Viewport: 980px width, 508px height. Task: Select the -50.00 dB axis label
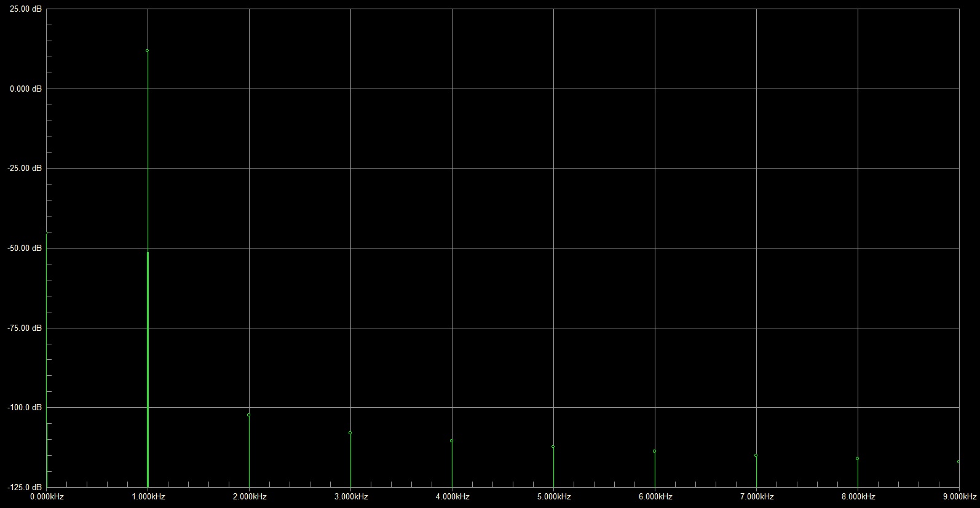click(x=25, y=248)
